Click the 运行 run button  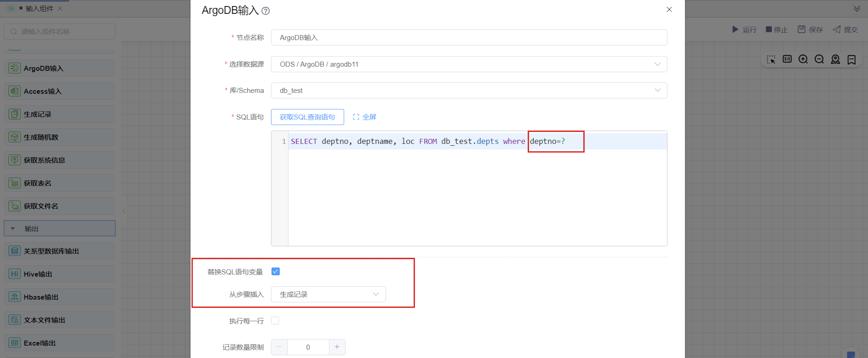coord(744,30)
